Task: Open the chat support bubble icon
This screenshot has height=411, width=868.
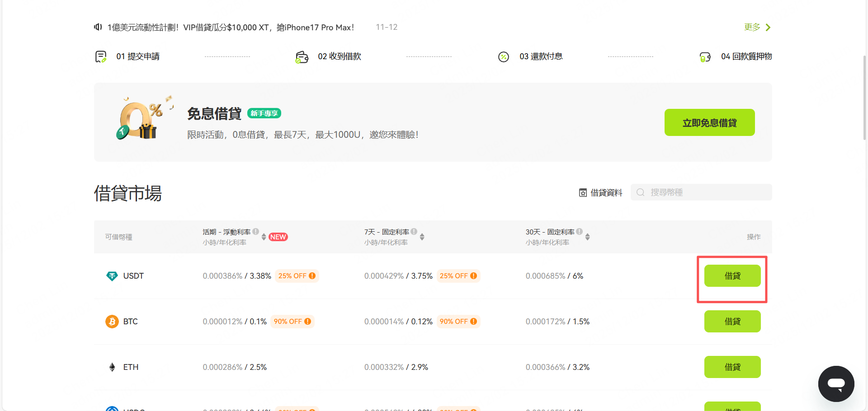Action: point(836,383)
